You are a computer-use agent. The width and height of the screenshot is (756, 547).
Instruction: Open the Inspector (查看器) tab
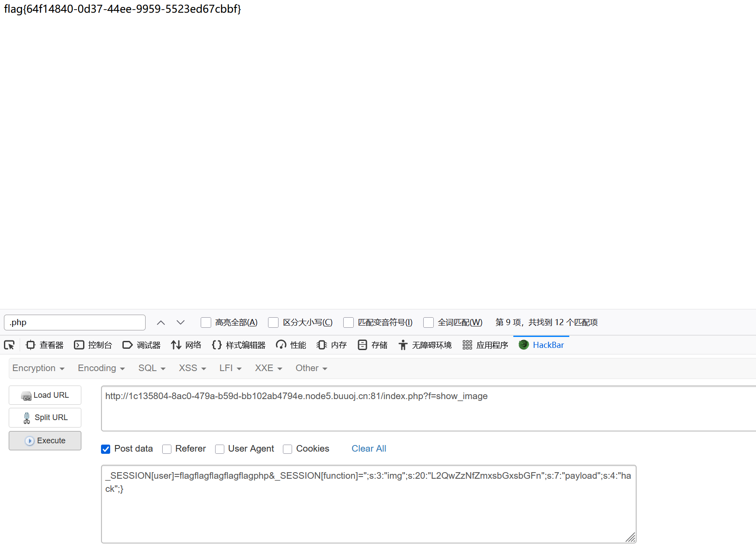coord(45,345)
